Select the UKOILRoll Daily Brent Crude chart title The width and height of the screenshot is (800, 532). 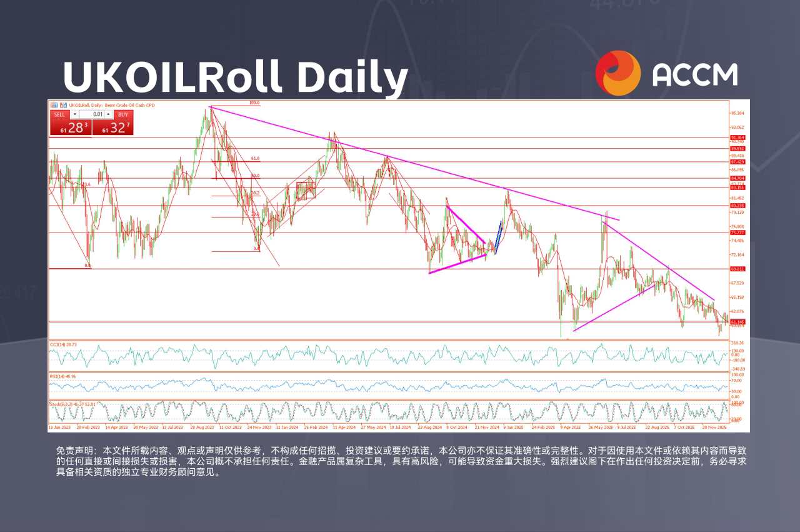112,105
